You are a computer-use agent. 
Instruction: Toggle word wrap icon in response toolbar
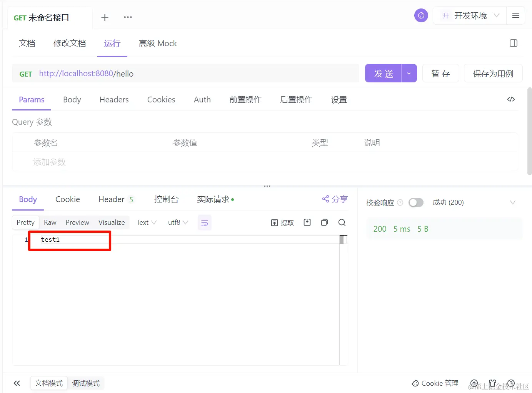pos(205,222)
